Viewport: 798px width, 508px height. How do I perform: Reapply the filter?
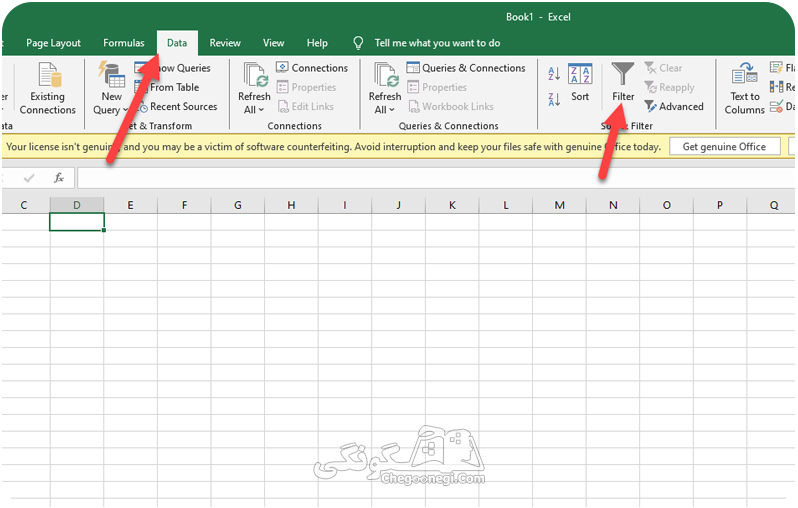pos(669,88)
